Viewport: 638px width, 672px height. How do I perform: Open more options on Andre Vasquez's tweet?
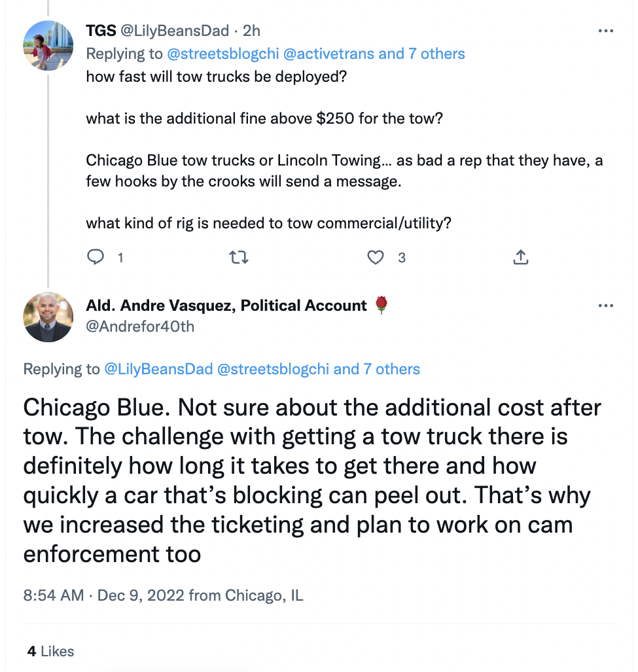click(606, 306)
